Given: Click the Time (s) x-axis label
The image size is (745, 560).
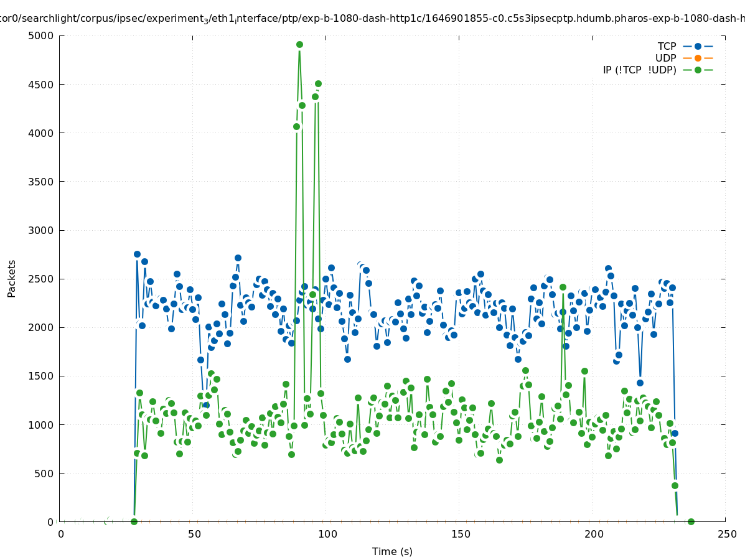Looking at the screenshot, I should pyautogui.click(x=392, y=551).
